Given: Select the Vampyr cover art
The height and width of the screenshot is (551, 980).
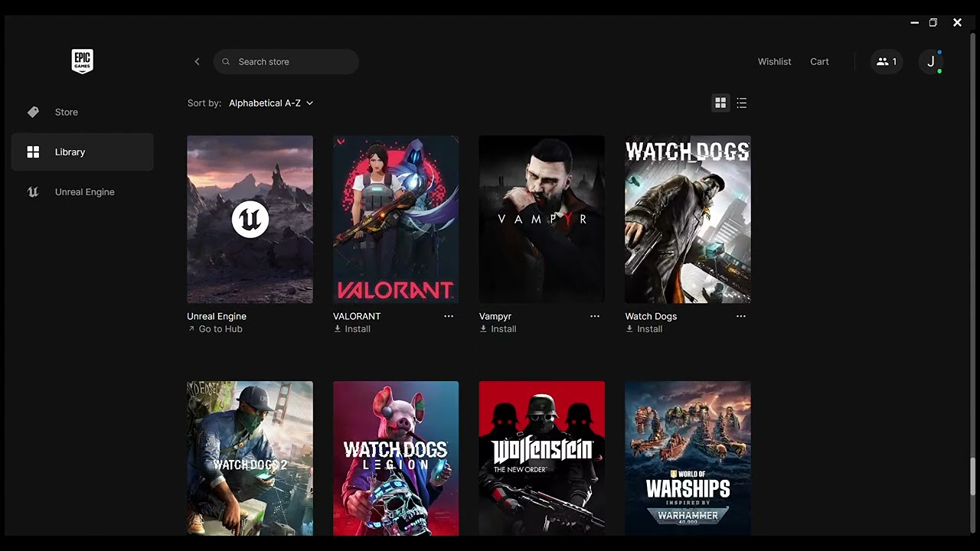Looking at the screenshot, I should pos(542,220).
